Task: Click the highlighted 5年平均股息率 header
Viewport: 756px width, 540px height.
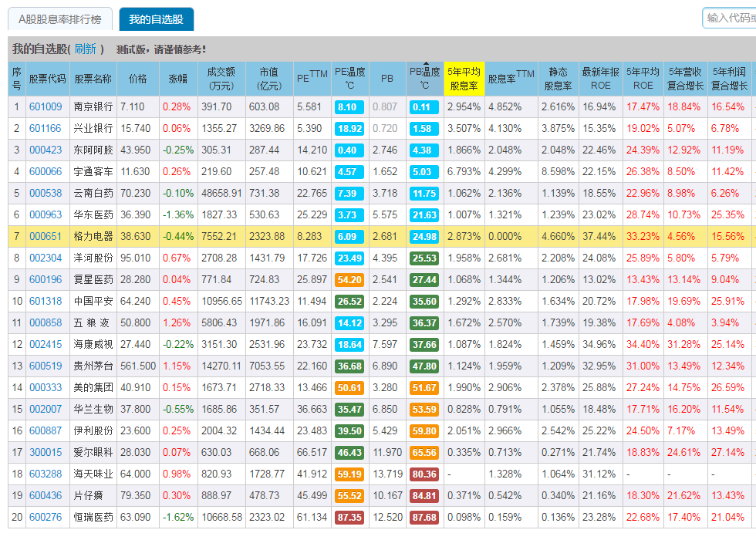Action: pyautogui.click(x=464, y=79)
